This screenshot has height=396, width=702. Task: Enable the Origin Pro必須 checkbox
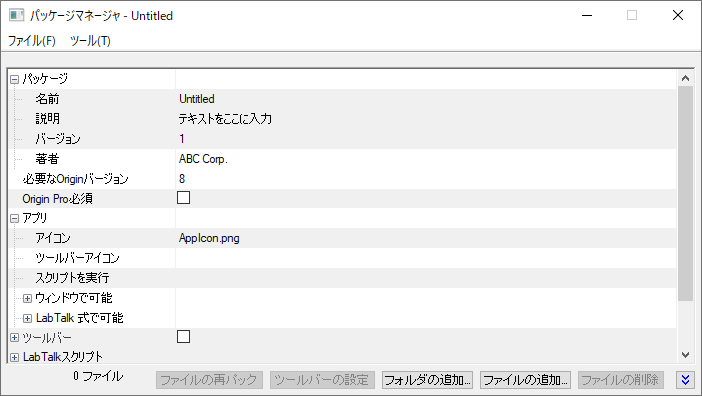pos(184,197)
